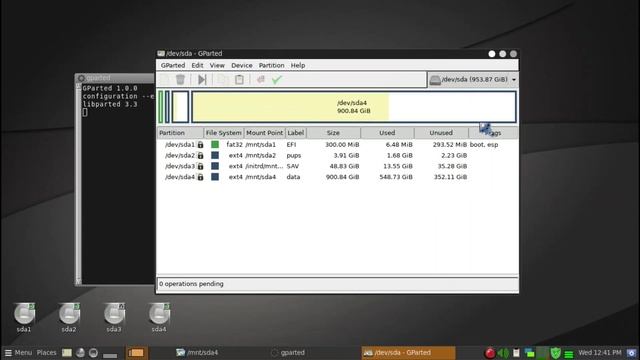Click the Undo last operation icon

260,80
